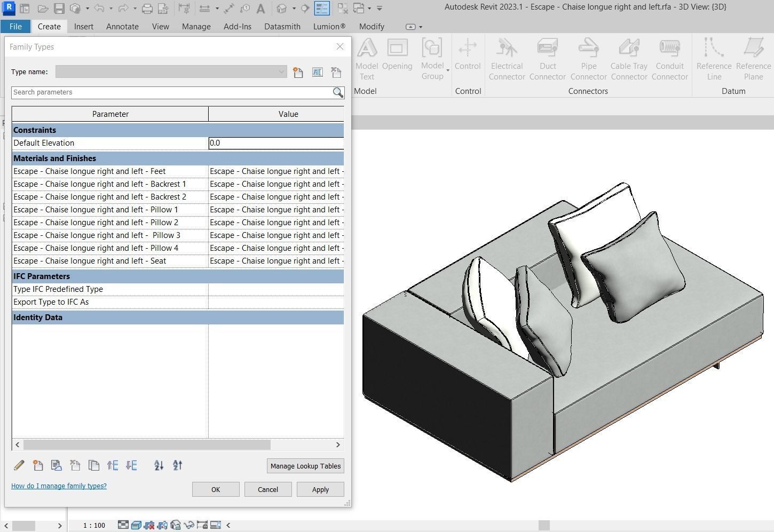Click the Materials and Finishes group header
The image size is (774, 532).
pyautogui.click(x=178, y=158)
